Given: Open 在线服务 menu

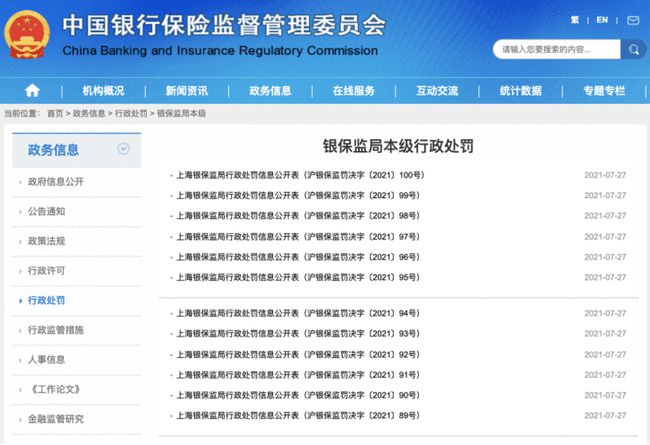Looking at the screenshot, I should pyautogui.click(x=354, y=91).
